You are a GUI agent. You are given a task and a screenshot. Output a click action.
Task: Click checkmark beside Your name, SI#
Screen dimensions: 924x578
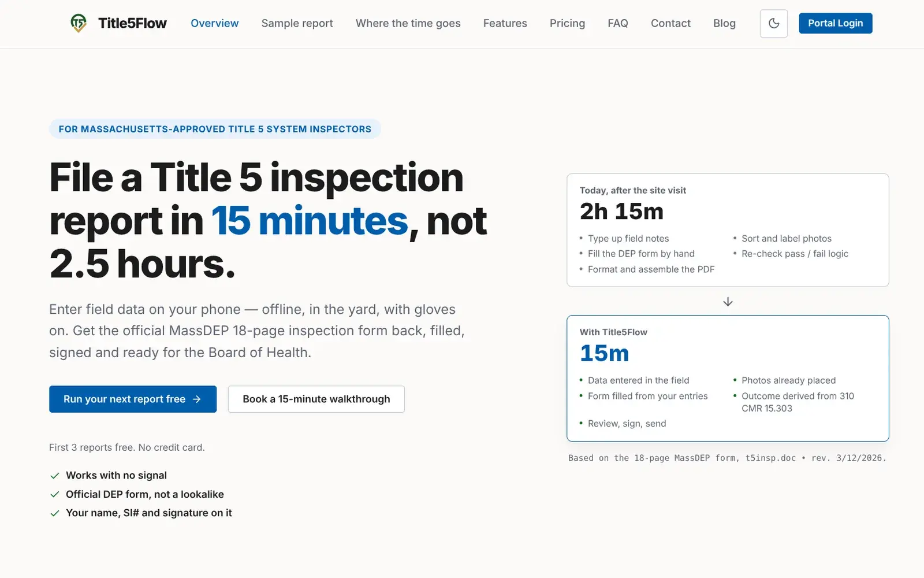(55, 513)
